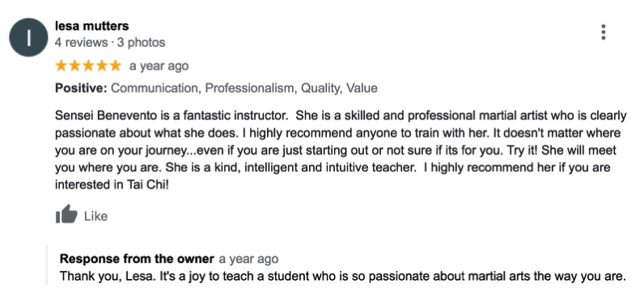
Task: Click the "Sensei Benevento" review paragraph
Action: 341,150
